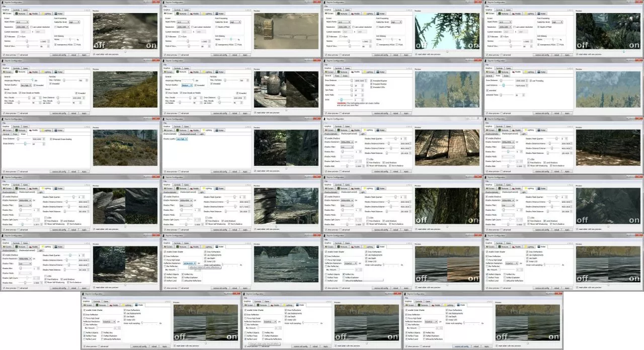Select Water tab icon in Models General window
This screenshot has height=350, width=644.
pyautogui.click(x=378, y=72)
